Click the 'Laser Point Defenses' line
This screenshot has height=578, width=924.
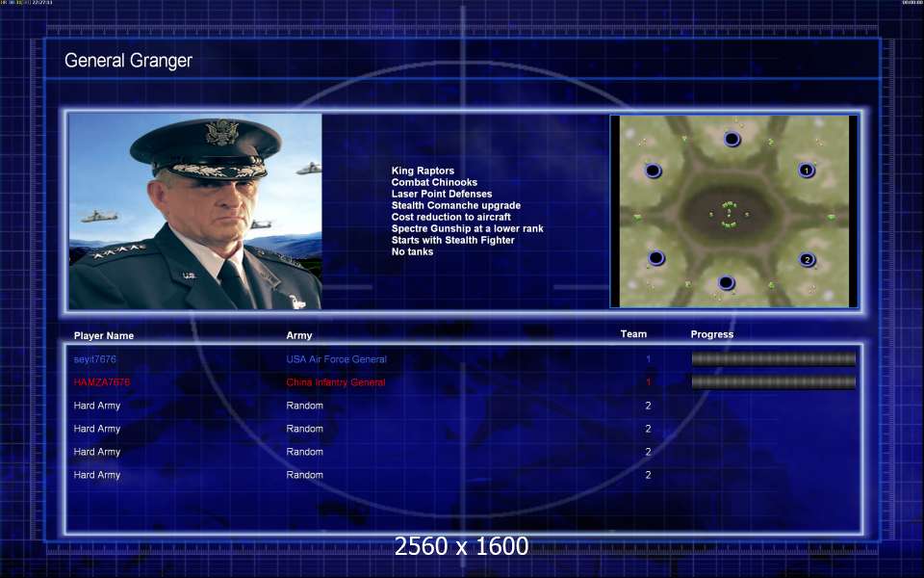click(x=442, y=194)
